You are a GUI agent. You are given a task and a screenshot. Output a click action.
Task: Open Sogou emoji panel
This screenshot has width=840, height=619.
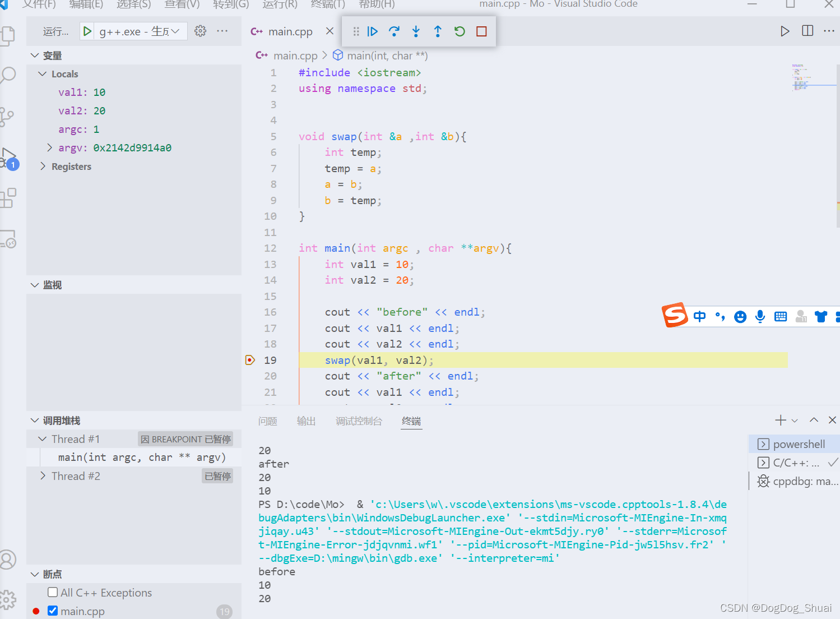pos(740,317)
